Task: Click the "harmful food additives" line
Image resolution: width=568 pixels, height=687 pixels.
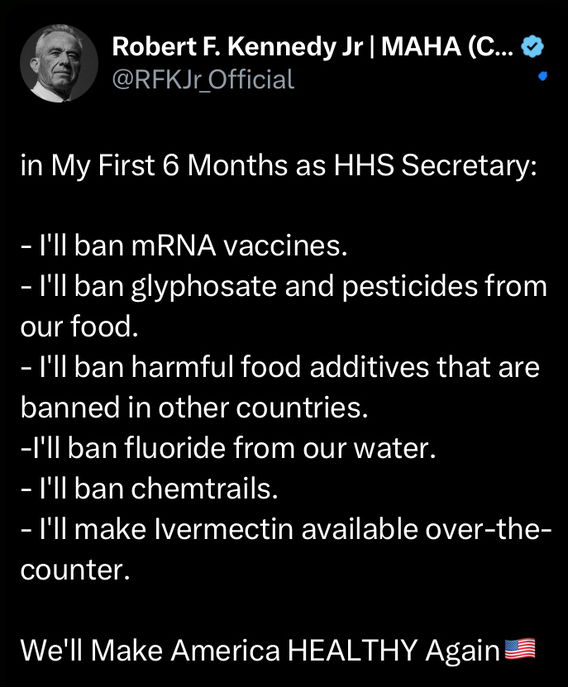Action: 280,367
